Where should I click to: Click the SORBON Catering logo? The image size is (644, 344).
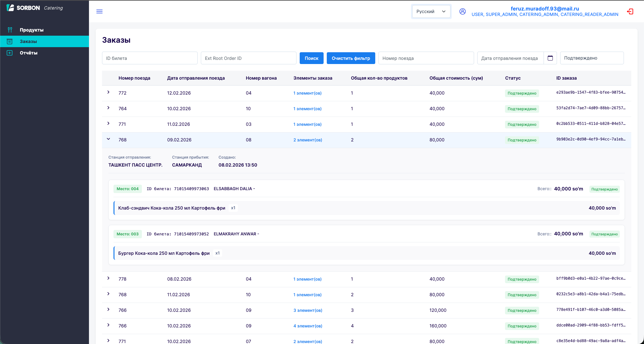tap(33, 8)
